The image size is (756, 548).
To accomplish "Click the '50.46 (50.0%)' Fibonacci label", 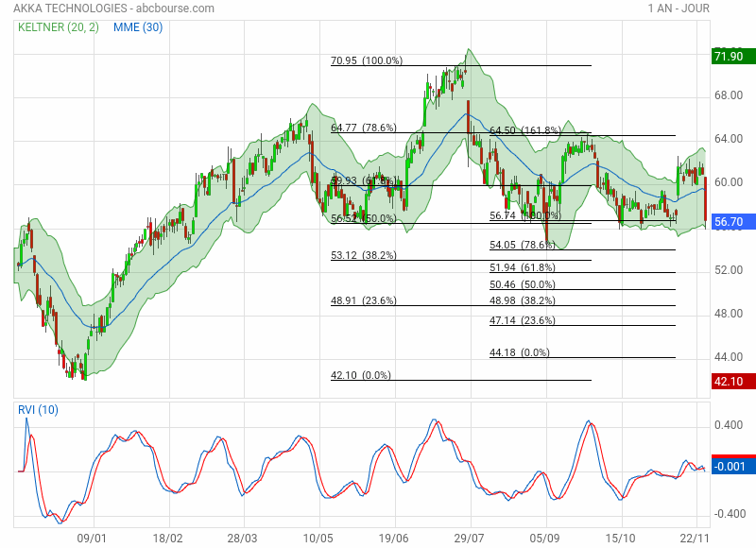I will 523,284.
